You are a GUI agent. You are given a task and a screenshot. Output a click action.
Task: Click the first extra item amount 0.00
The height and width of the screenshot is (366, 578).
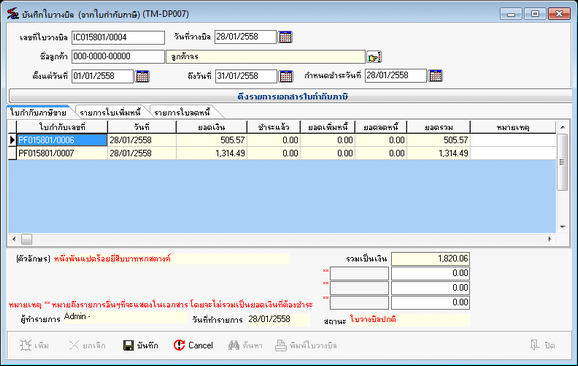click(430, 273)
